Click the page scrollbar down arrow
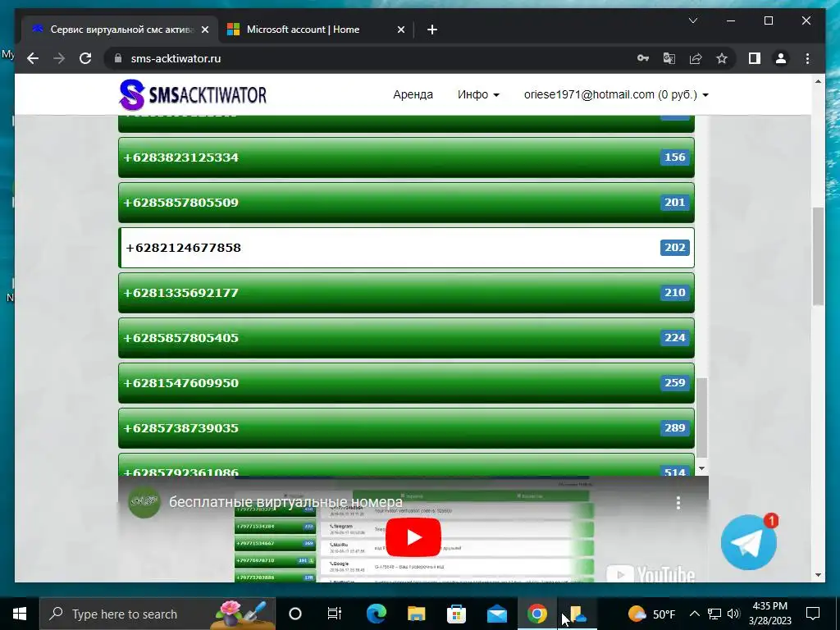 pos(818,575)
